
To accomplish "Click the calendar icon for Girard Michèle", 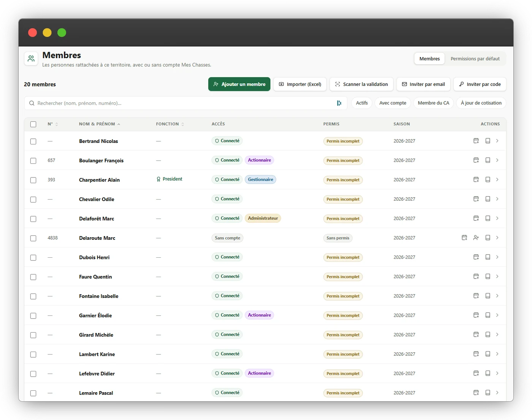I will click(476, 335).
